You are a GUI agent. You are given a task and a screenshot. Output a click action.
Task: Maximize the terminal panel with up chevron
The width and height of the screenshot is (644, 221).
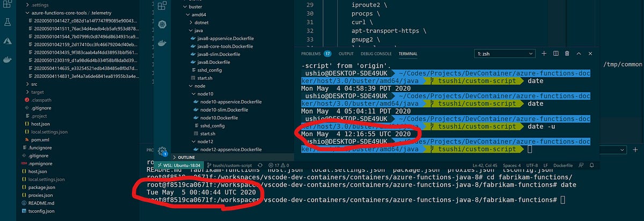[x=579, y=54]
